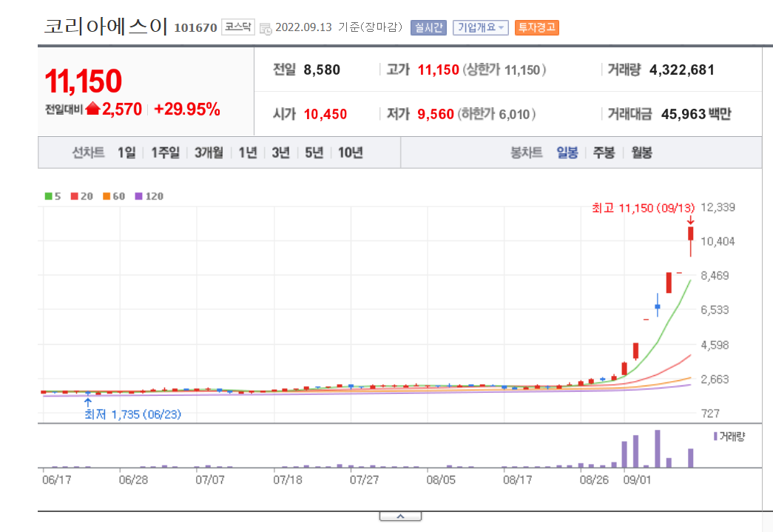This screenshot has width=773, height=532.
Task: Select the 10년 line chart tab
Action: [x=350, y=153]
